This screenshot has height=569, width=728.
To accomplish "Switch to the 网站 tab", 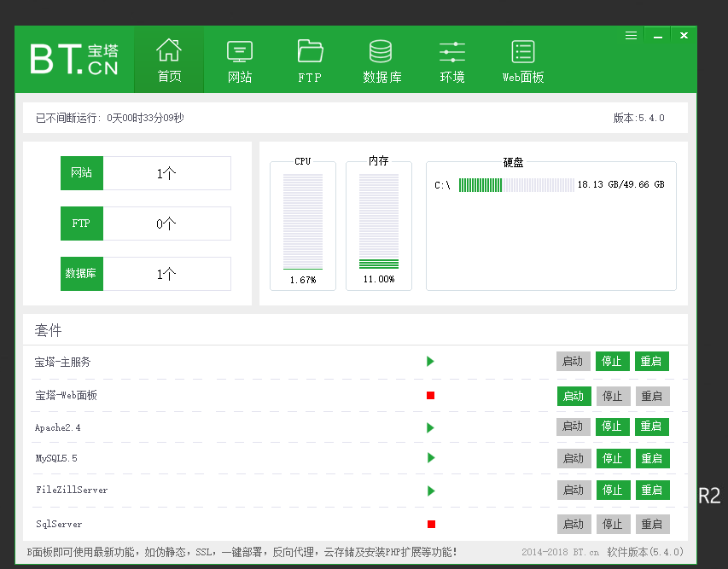I will point(240,60).
